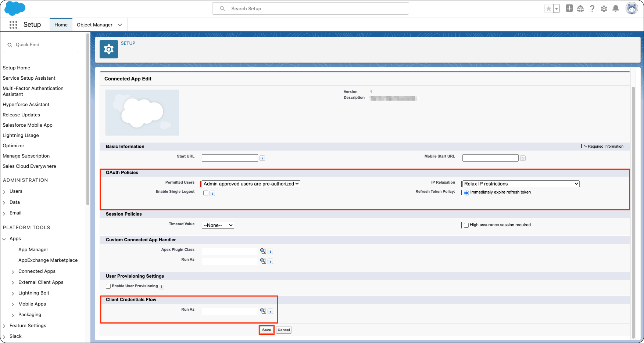Open Salesforce Mobile App link
The image size is (644, 343).
[28, 125]
